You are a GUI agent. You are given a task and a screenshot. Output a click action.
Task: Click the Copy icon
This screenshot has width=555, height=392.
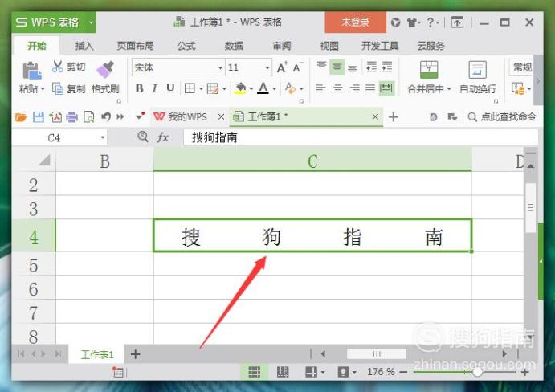[58, 88]
